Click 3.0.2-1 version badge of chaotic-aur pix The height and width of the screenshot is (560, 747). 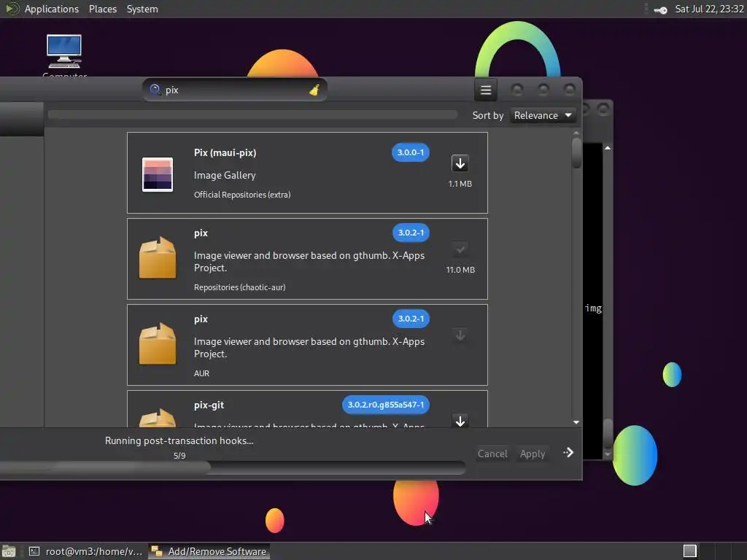pos(411,233)
